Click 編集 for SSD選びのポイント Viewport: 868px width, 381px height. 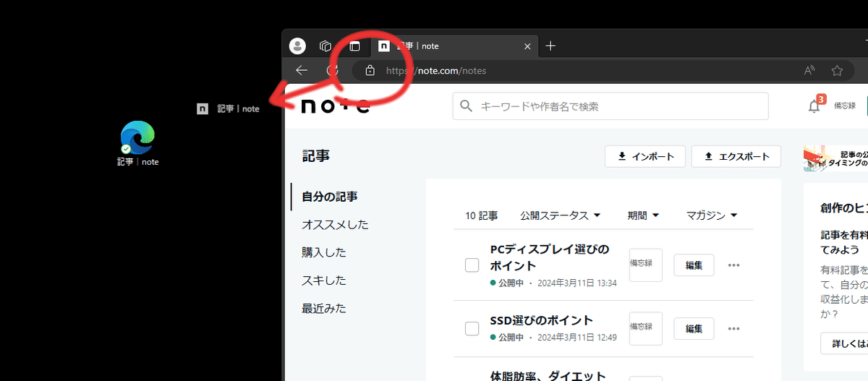coord(694,328)
